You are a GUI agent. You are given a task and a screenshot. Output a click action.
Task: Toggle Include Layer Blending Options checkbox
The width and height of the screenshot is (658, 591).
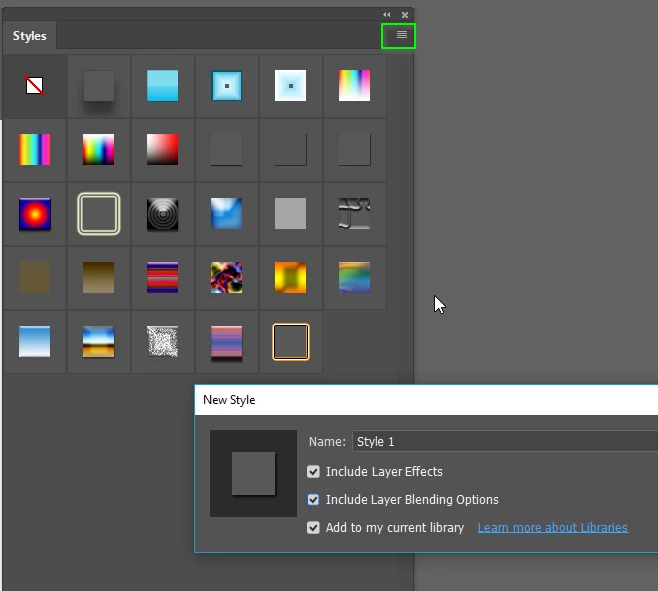point(313,499)
